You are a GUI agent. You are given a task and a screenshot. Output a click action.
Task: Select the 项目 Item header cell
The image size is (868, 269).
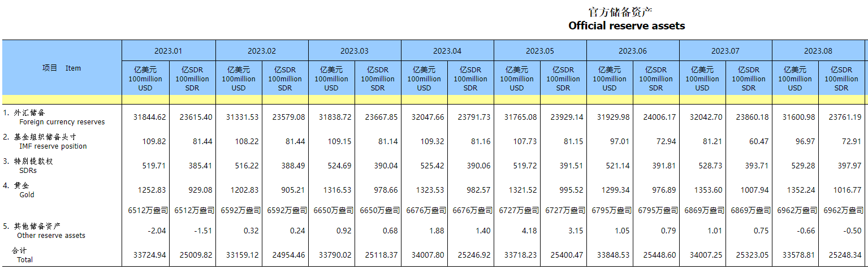(x=62, y=68)
